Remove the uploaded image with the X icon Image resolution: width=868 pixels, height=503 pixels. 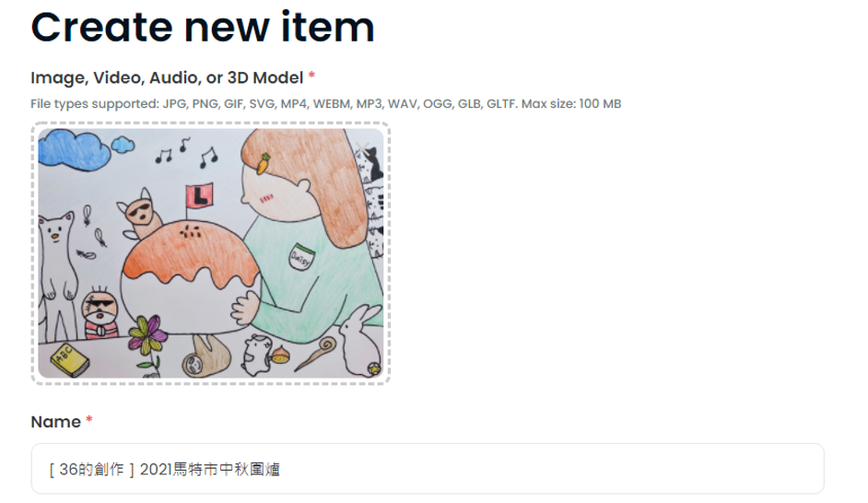click(x=363, y=148)
